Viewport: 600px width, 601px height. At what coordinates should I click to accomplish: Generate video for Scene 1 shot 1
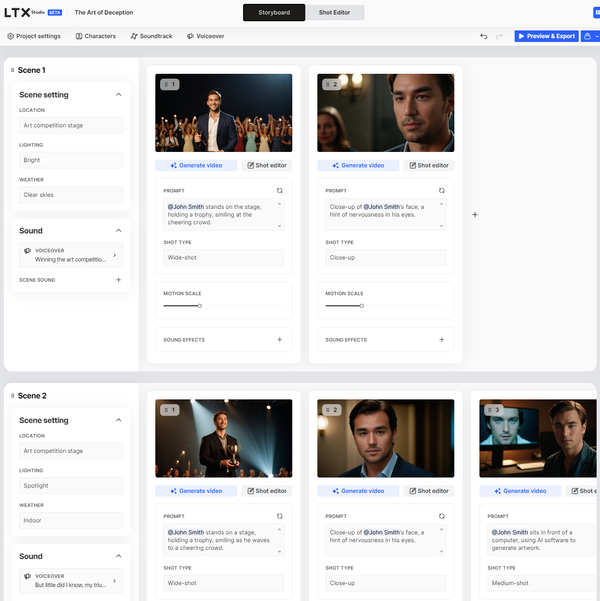(x=197, y=165)
